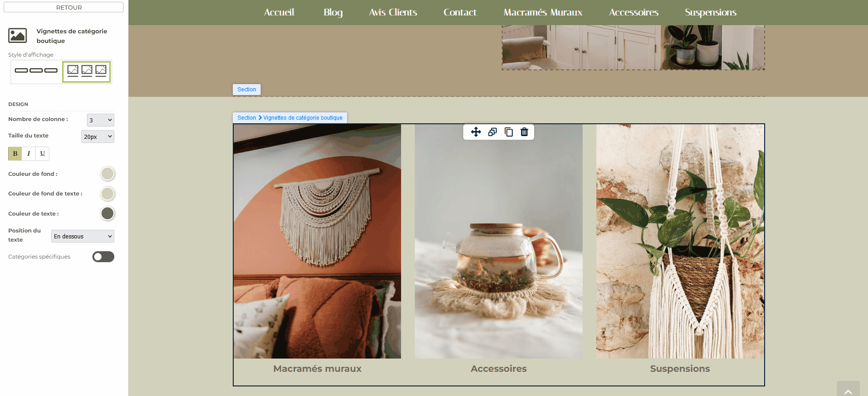Click the copy block icon

coord(509,132)
